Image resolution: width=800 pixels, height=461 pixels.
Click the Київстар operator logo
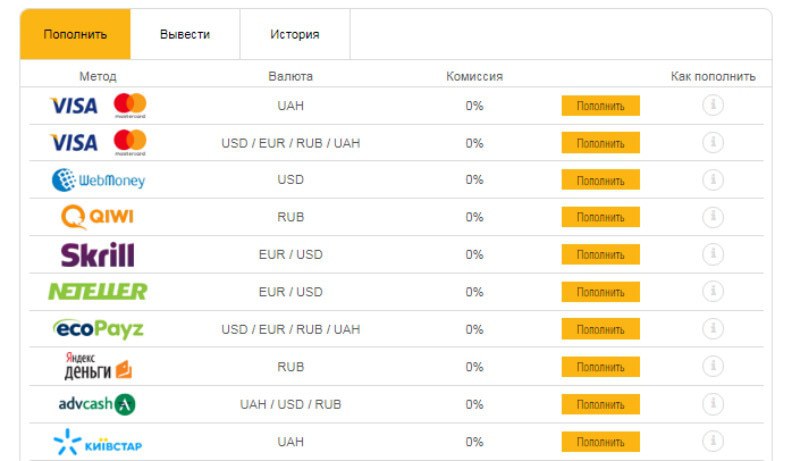tap(98, 441)
